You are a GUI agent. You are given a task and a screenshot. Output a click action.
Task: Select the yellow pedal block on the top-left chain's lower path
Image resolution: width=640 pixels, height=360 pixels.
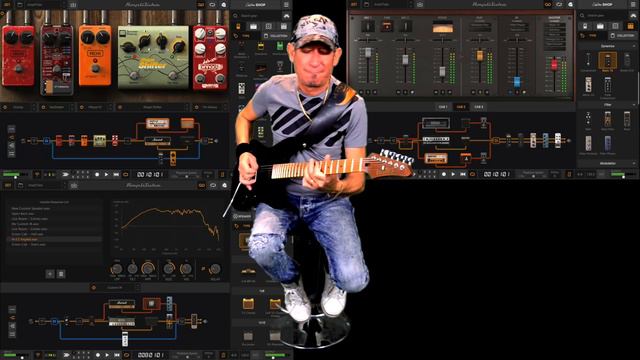[x=173, y=159]
